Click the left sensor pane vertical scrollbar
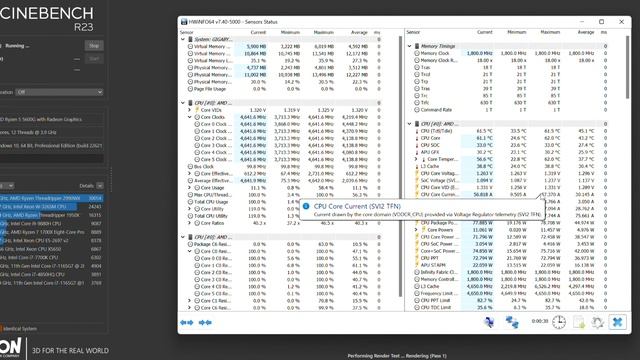 400,166
